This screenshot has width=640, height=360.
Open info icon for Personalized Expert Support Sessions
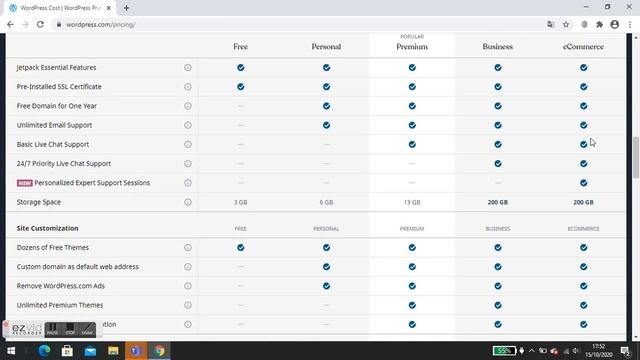tap(188, 182)
